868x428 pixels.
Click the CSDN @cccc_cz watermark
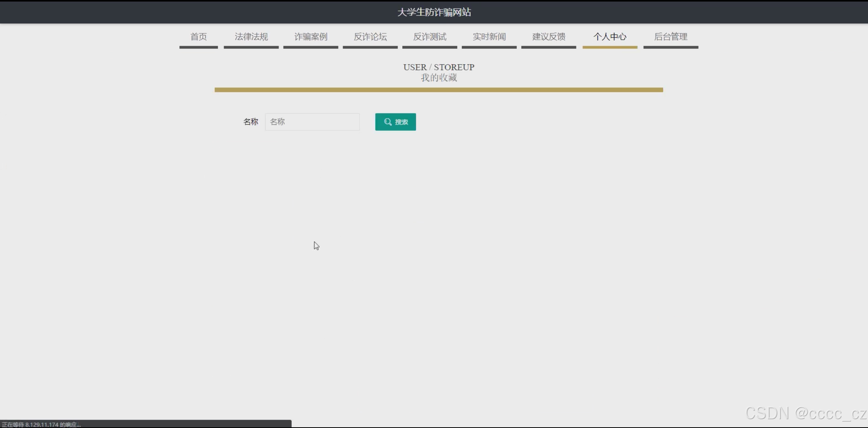[x=805, y=413]
